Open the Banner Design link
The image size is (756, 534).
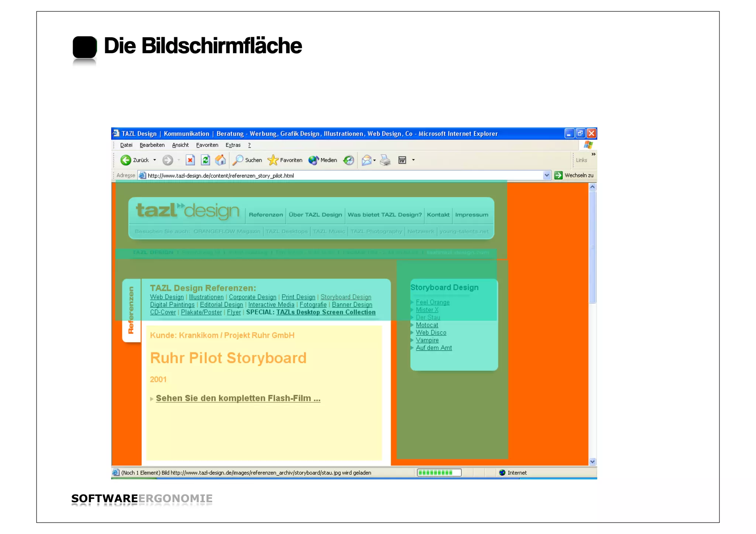(352, 305)
